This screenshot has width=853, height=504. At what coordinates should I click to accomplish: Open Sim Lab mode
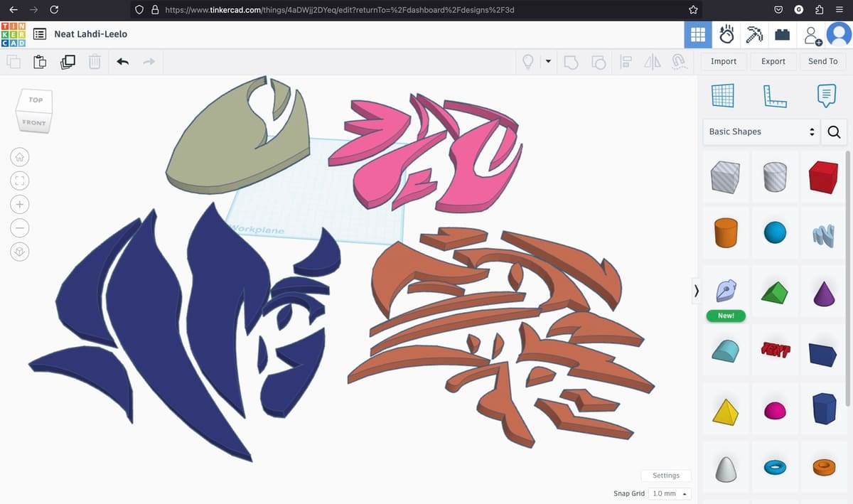(726, 34)
